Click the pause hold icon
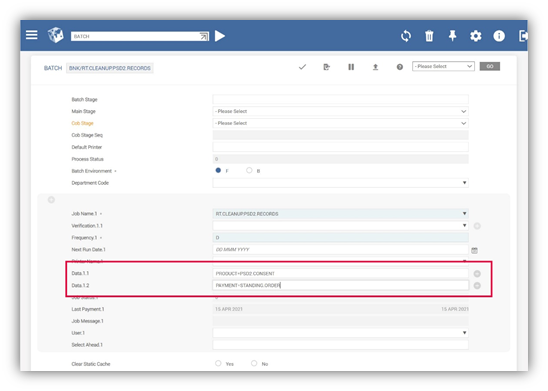The height and width of the screenshot is (391, 548). [351, 67]
